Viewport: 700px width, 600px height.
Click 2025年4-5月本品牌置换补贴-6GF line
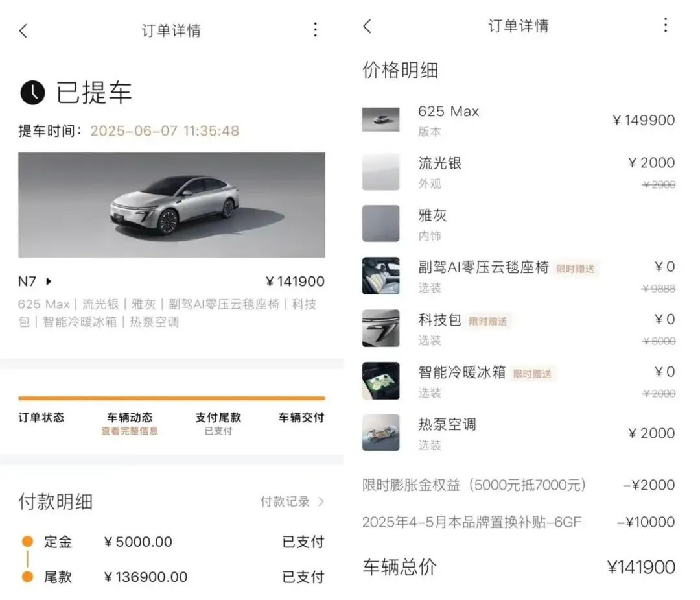(x=519, y=522)
